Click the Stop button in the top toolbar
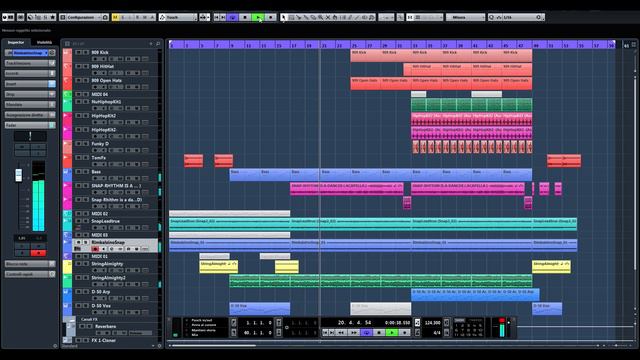The height and width of the screenshot is (360, 640). pyautogui.click(x=245, y=17)
